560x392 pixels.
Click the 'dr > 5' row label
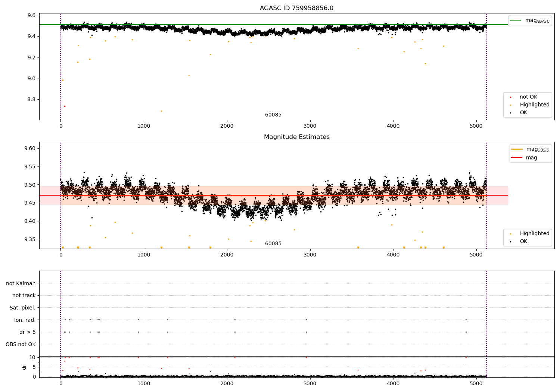click(28, 332)
